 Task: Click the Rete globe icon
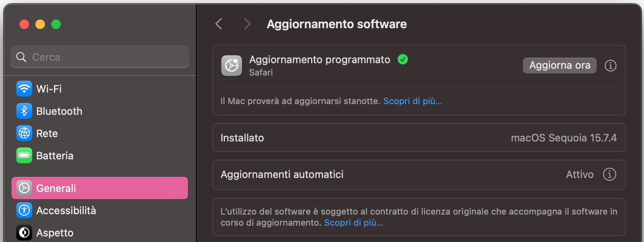(24, 133)
